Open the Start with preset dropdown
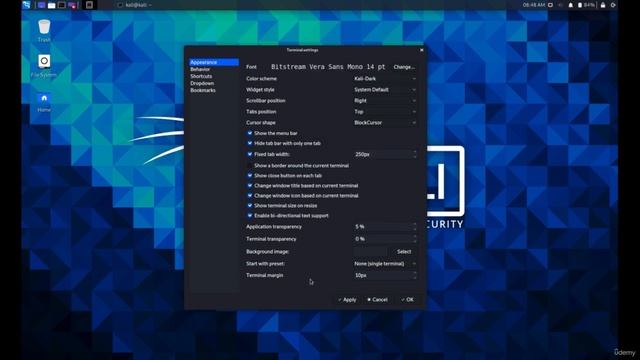Viewport: 640px width, 360px height. click(385, 264)
